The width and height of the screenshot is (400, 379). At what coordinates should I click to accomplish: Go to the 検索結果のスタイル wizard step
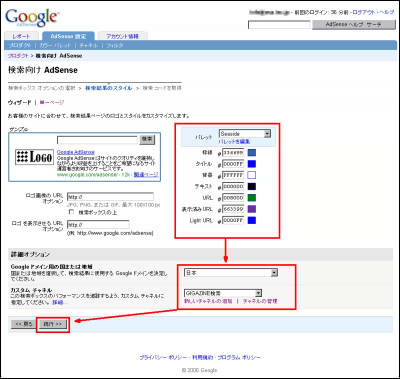pos(109,88)
